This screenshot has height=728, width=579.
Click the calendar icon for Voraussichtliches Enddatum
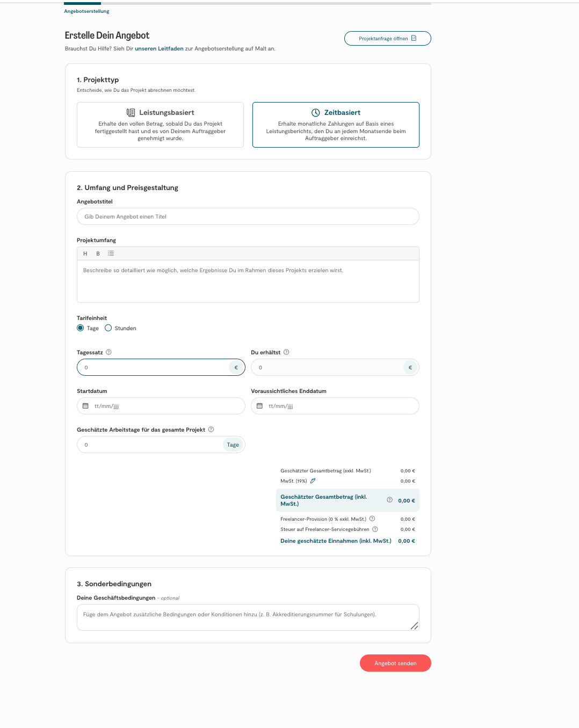[259, 406]
